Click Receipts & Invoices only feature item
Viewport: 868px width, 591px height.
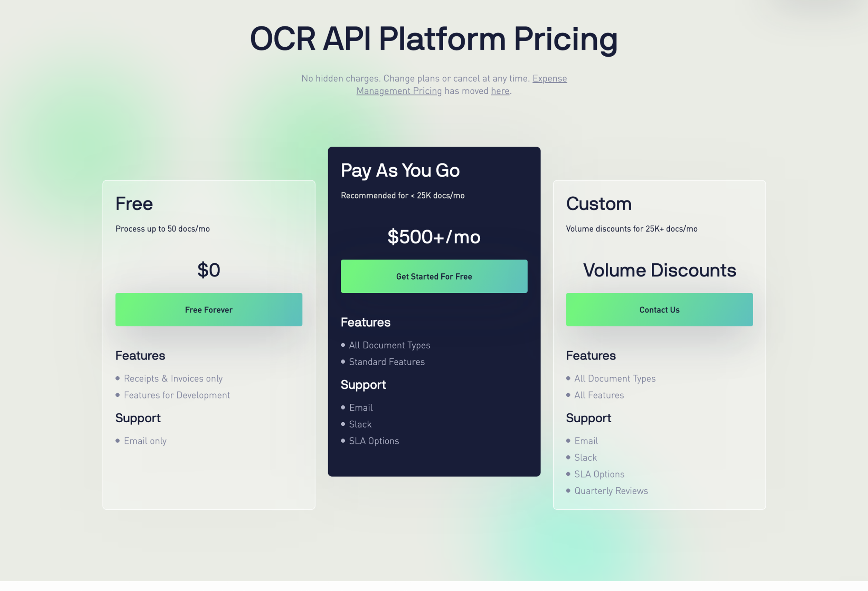[x=173, y=378]
